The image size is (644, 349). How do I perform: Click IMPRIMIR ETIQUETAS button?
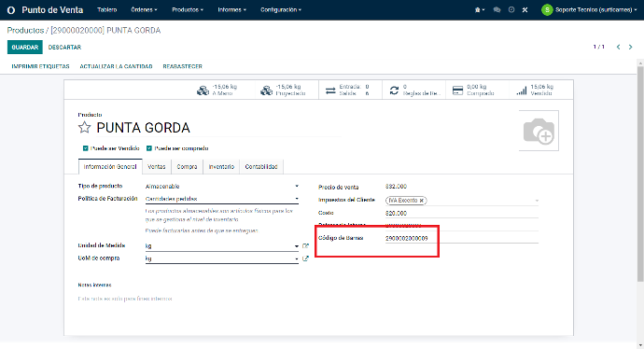(40, 66)
